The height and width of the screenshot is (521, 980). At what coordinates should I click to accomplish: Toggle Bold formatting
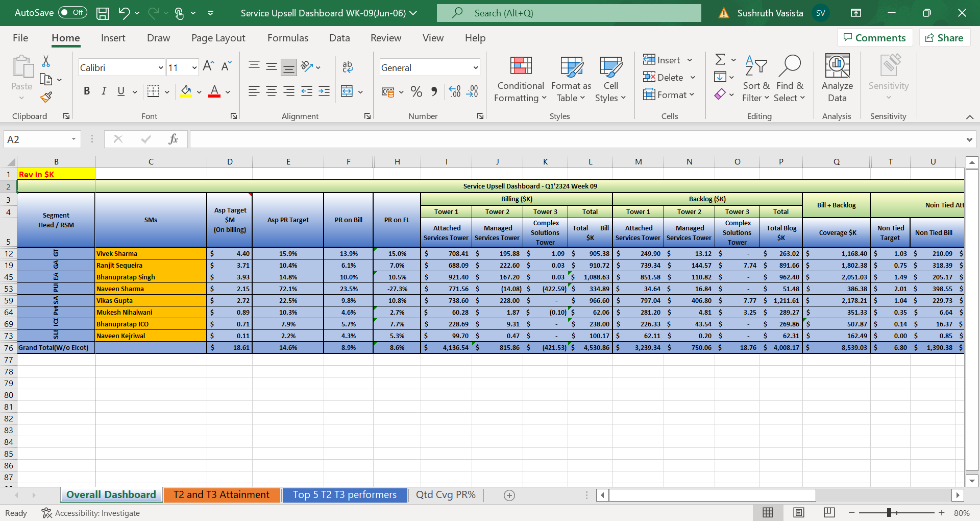(87, 91)
